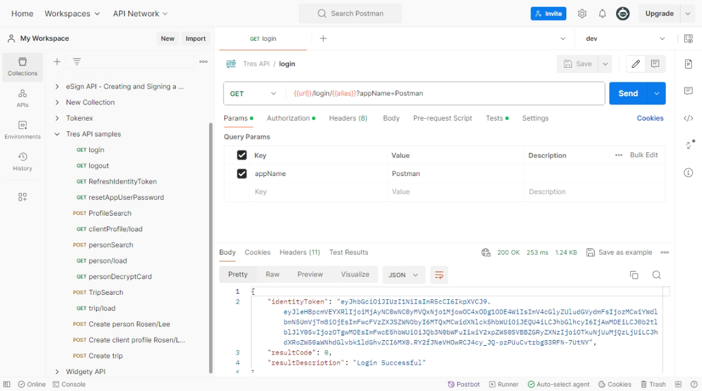Switch to the Authorization tab
This screenshot has width=702, height=391.
pyautogui.click(x=291, y=118)
